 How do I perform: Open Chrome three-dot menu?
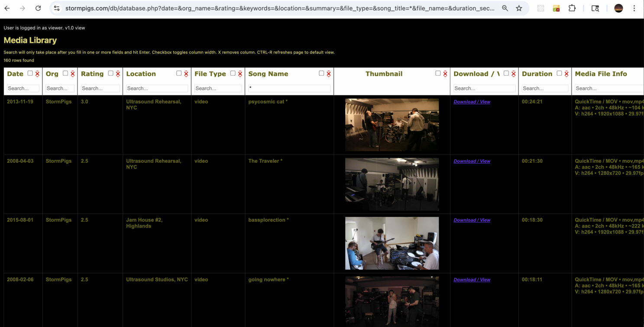tap(634, 8)
